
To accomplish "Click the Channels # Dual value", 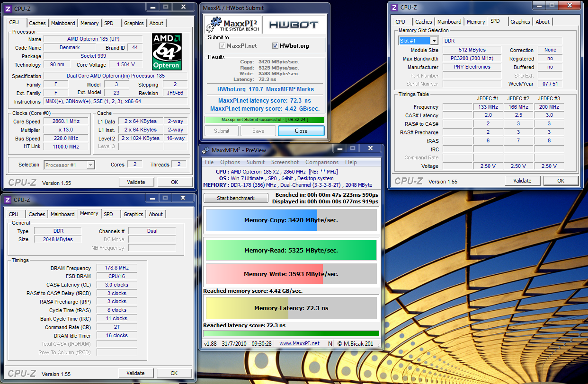I will click(152, 231).
